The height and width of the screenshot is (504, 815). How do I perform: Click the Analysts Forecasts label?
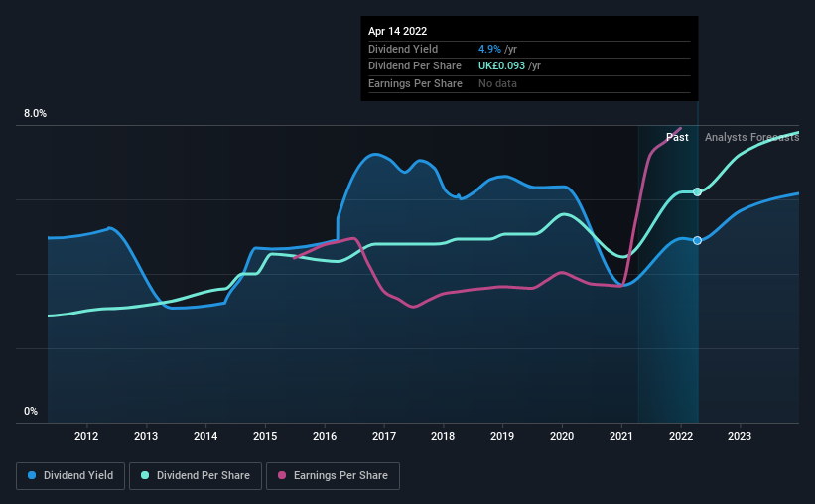pyautogui.click(x=751, y=137)
